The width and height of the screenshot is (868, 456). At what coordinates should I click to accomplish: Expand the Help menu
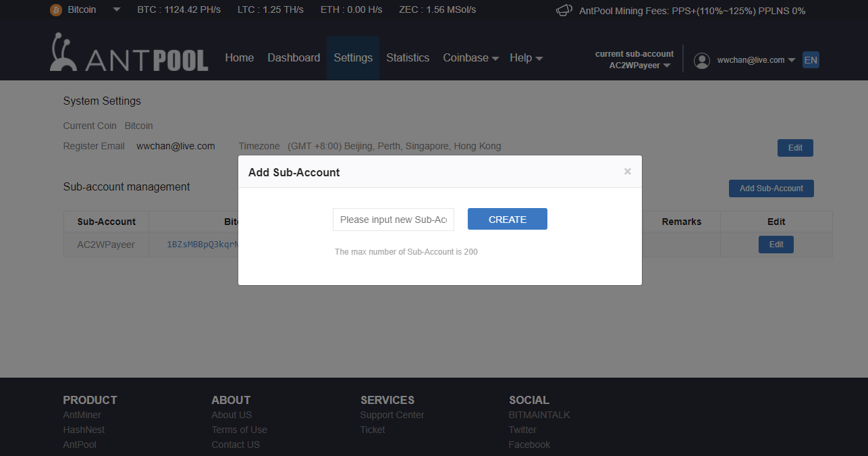tap(526, 58)
